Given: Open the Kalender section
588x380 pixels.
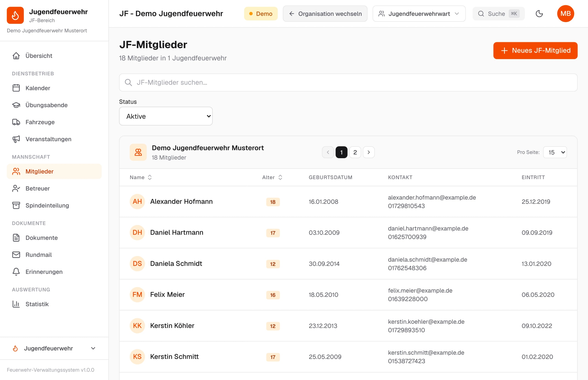Looking at the screenshot, I should click(x=54, y=88).
